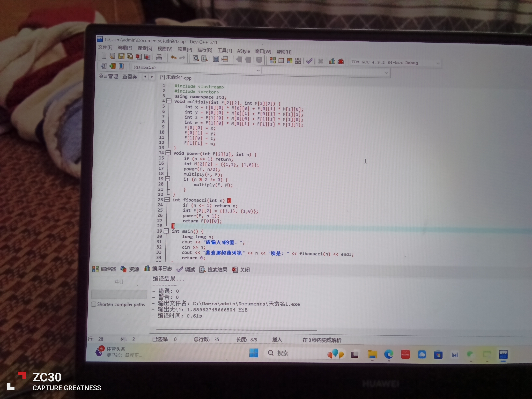
Task: Collapse the if block fold at line 19
Action: (x=168, y=179)
